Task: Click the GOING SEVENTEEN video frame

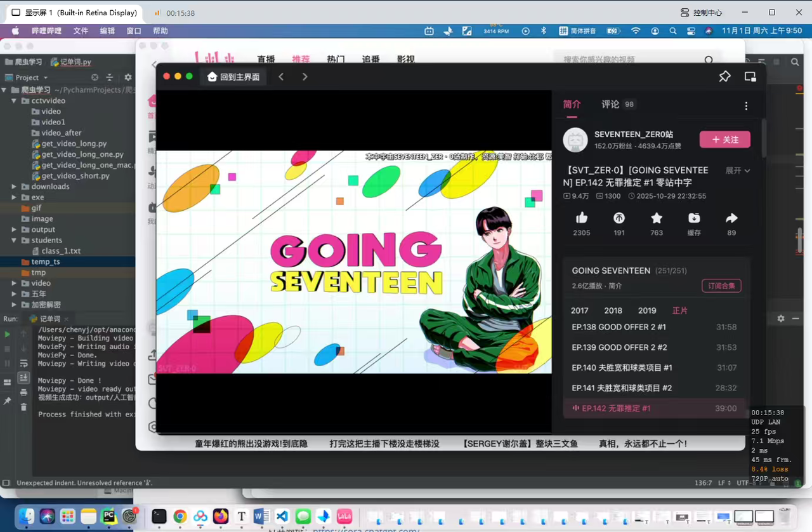Action: tap(354, 262)
